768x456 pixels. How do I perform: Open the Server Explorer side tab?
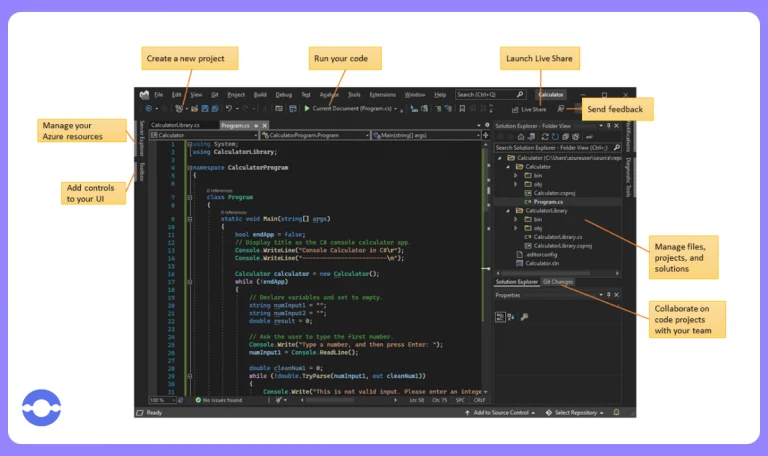[141, 139]
